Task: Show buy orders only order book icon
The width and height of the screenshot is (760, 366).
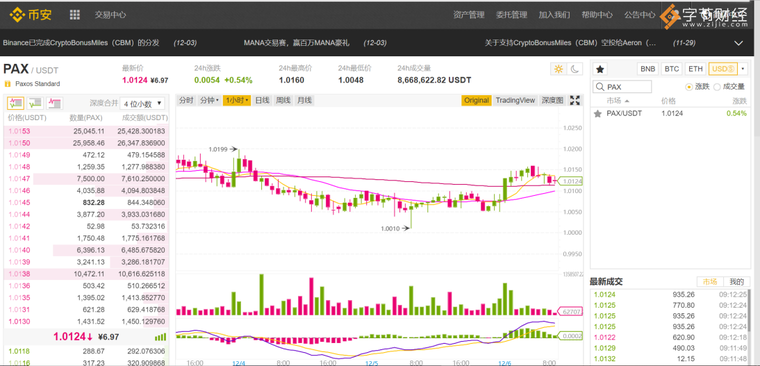Action: pos(35,103)
